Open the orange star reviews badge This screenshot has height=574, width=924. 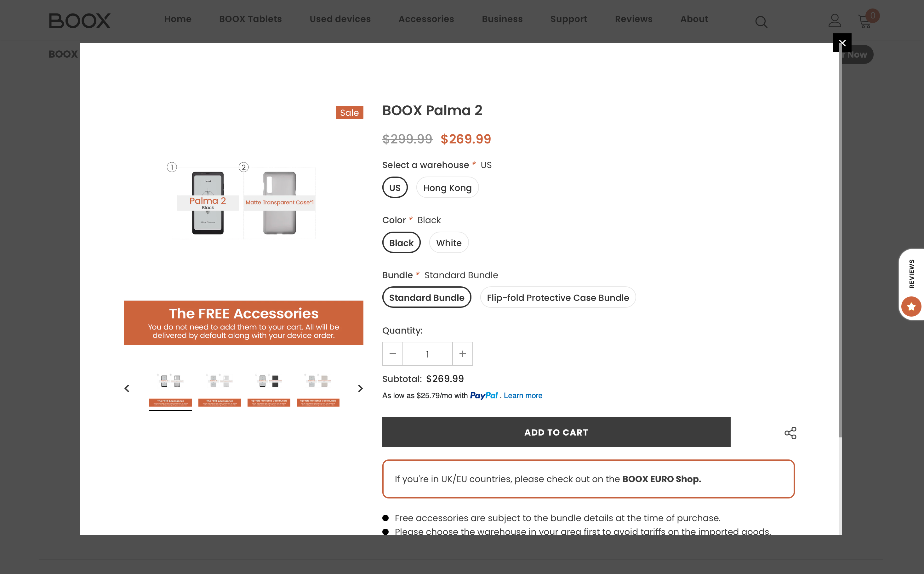[x=911, y=307]
